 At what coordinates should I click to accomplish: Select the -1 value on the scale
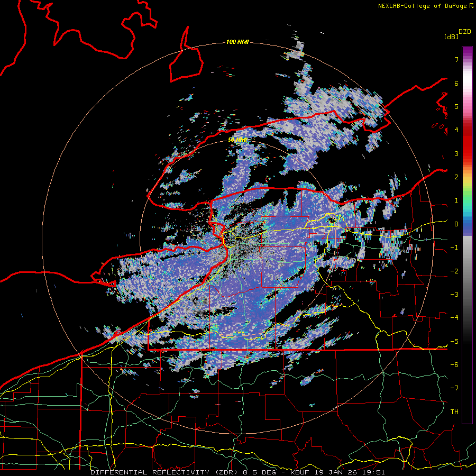point(454,248)
